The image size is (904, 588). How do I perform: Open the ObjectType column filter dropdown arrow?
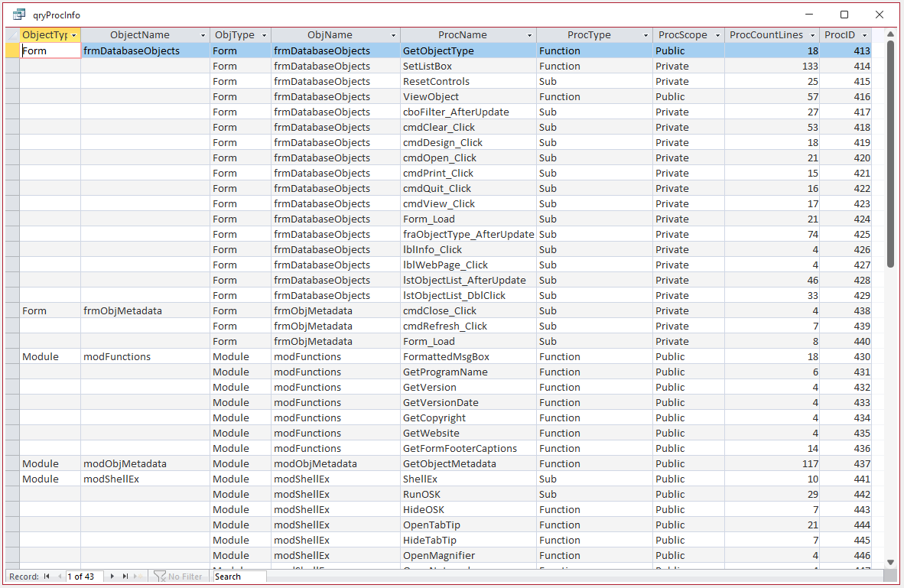(73, 36)
